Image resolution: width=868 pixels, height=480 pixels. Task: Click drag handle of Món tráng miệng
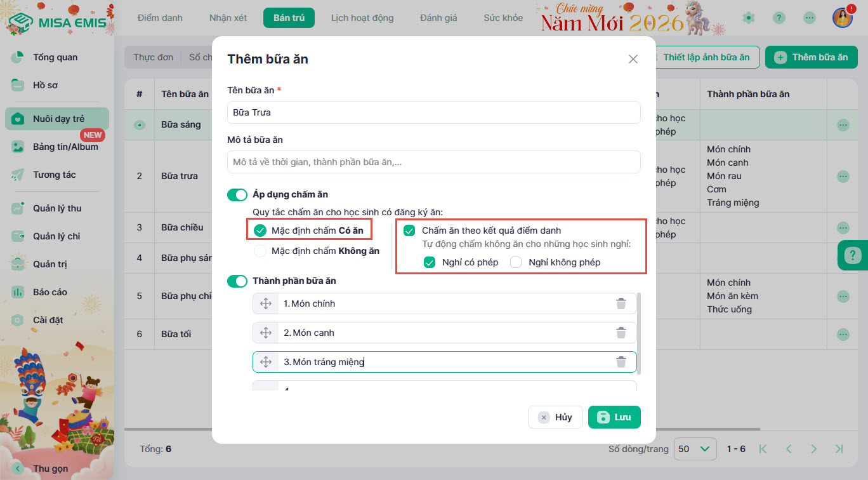266,362
